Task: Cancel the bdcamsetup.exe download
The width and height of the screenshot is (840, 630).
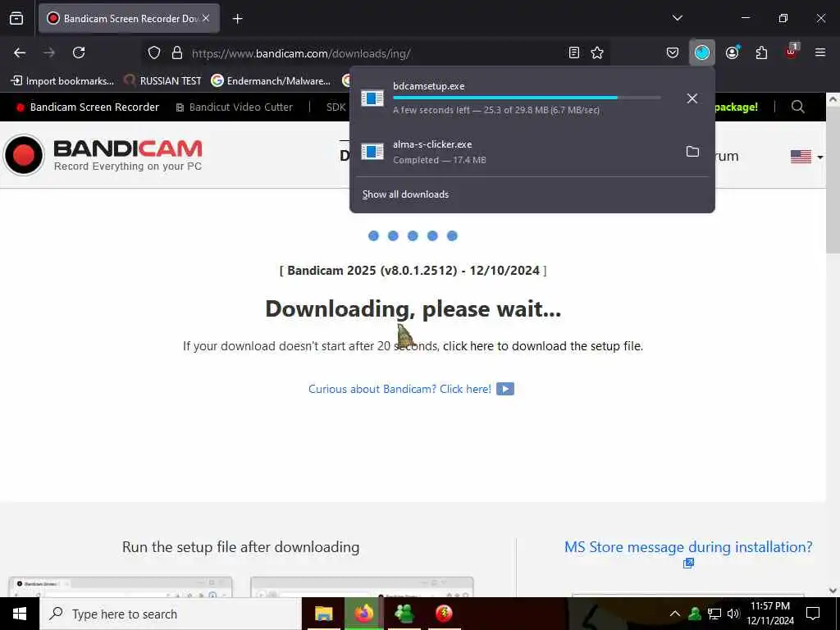Action: tap(692, 98)
